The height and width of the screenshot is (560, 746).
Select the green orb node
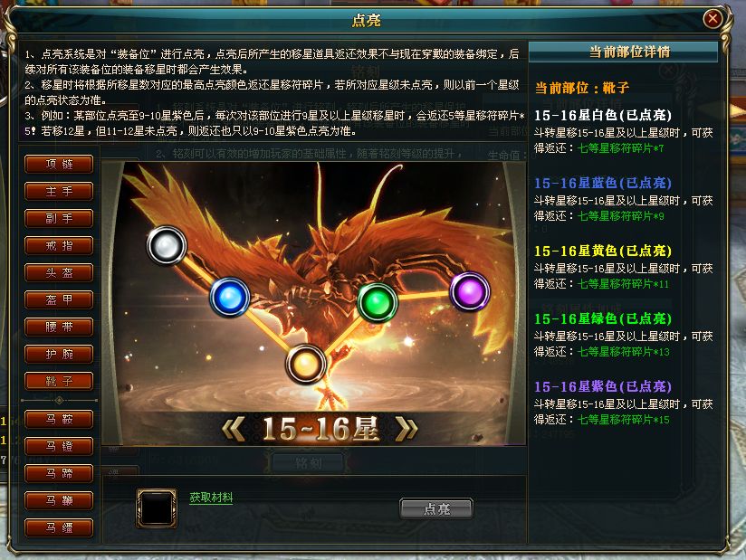point(378,302)
